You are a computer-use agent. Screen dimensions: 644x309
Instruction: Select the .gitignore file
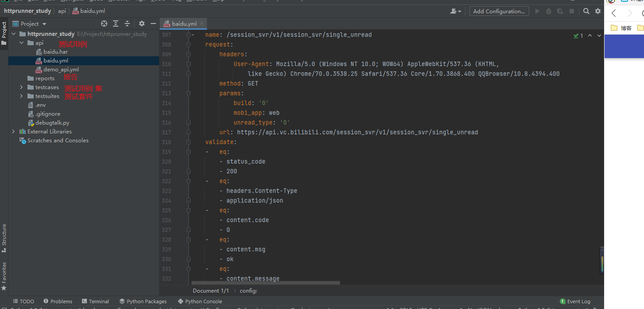tap(44, 114)
